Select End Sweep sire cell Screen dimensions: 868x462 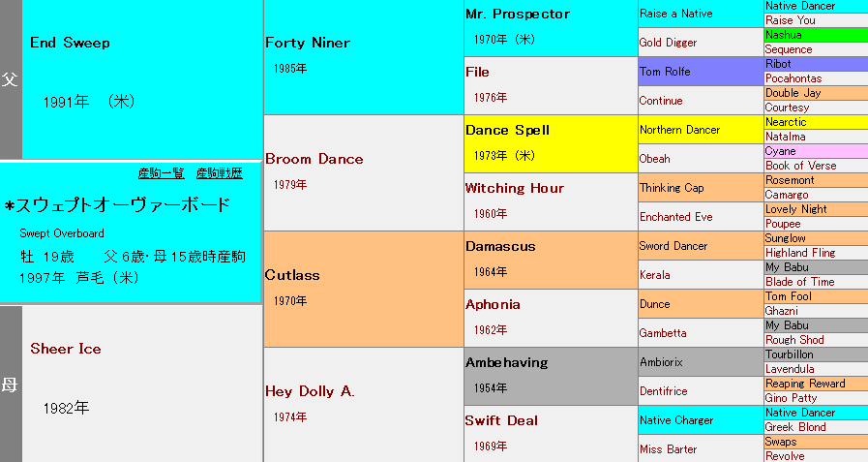tap(141, 79)
